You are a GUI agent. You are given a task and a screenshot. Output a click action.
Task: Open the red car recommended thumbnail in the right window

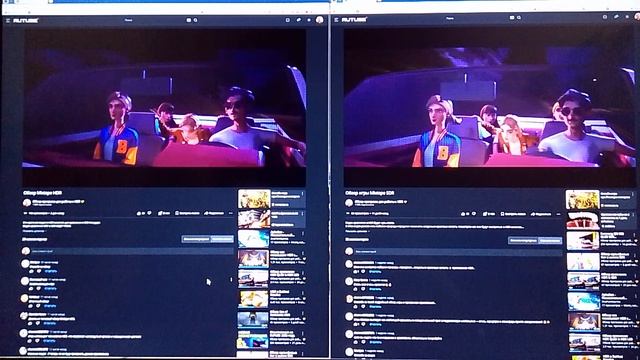pyautogui.click(x=582, y=220)
